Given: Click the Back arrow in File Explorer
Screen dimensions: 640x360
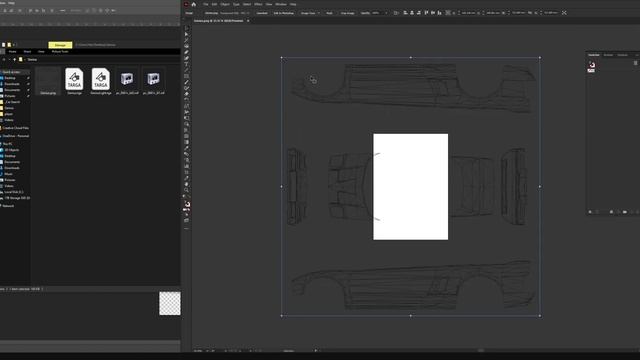Looking at the screenshot, I should 4,60.
